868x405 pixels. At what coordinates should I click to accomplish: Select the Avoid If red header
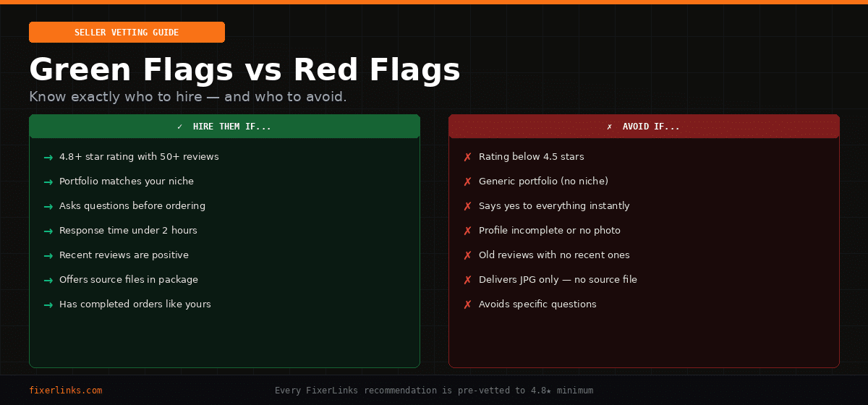pos(644,127)
